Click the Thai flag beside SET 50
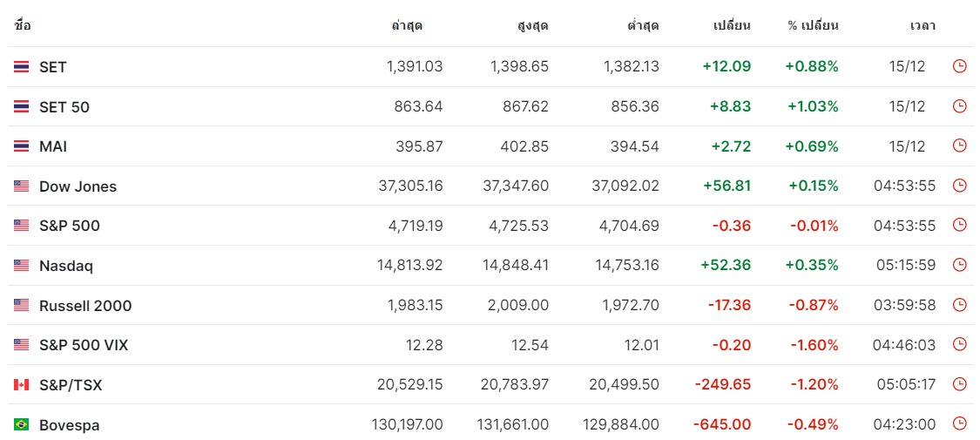 tap(21, 107)
